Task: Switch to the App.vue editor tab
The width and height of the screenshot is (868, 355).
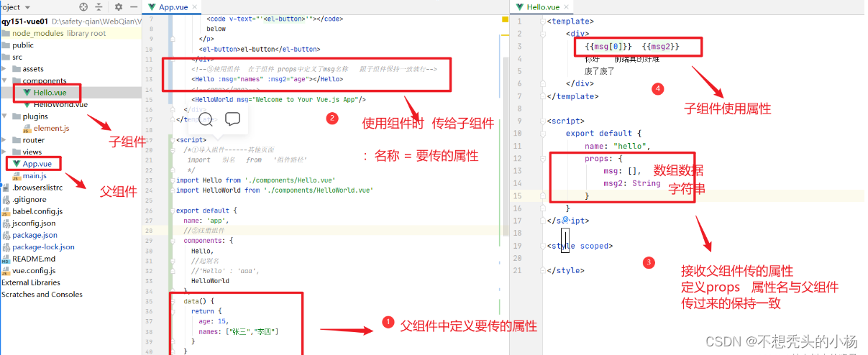Action: pos(174,6)
